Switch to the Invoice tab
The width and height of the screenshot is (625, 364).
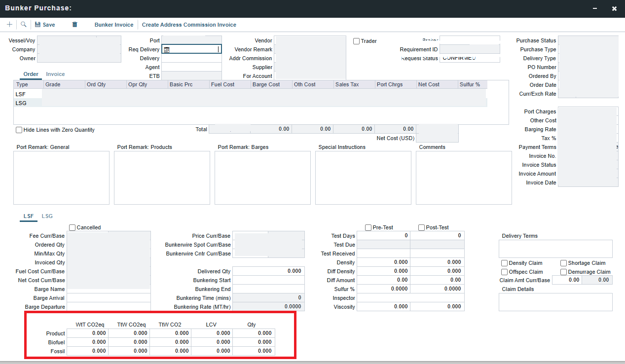(x=55, y=74)
